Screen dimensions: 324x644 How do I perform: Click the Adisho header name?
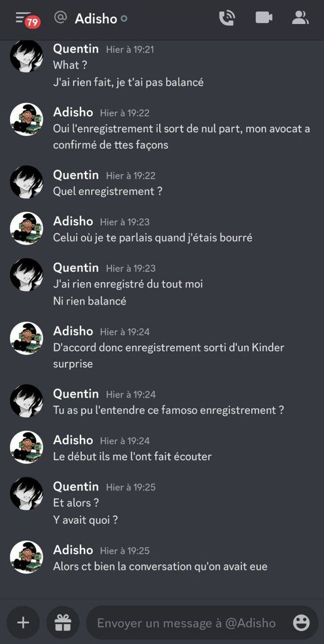96,18
